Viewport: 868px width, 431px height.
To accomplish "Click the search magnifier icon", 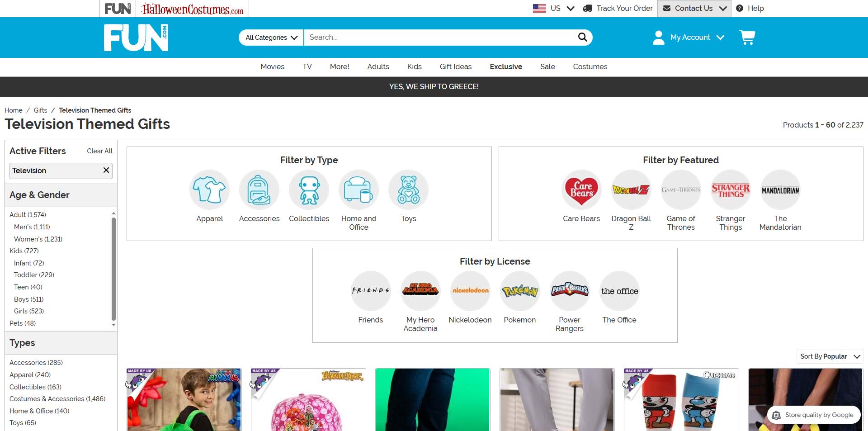I will pos(583,37).
